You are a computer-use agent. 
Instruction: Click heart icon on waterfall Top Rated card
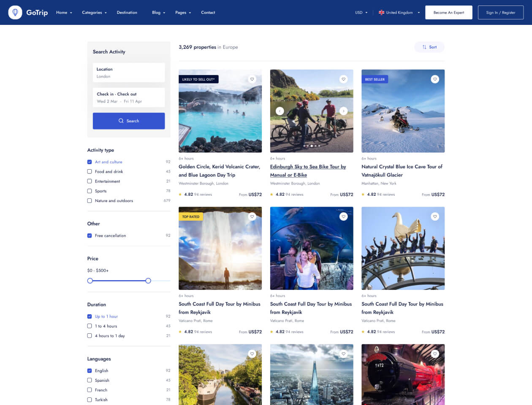click(x=252, y=216)
